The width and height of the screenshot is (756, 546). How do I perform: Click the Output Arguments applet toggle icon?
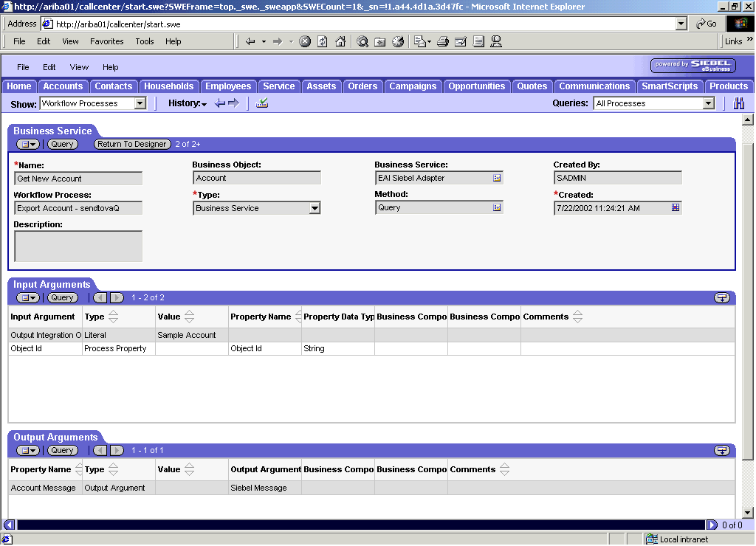click(x=722, y=451)
